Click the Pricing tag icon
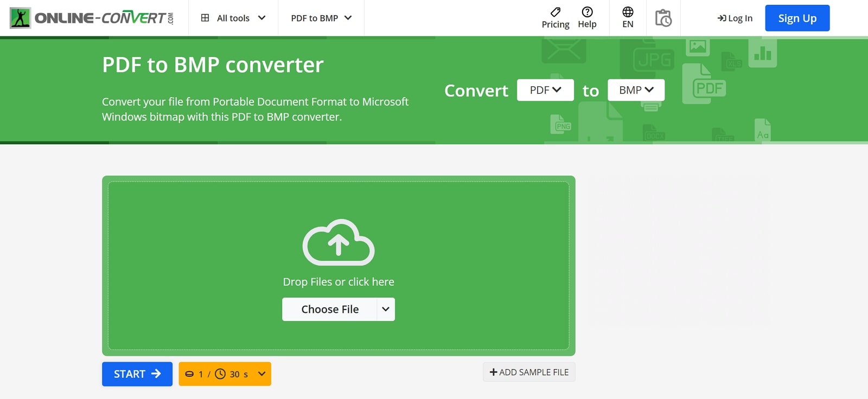 tap(556, 12)
